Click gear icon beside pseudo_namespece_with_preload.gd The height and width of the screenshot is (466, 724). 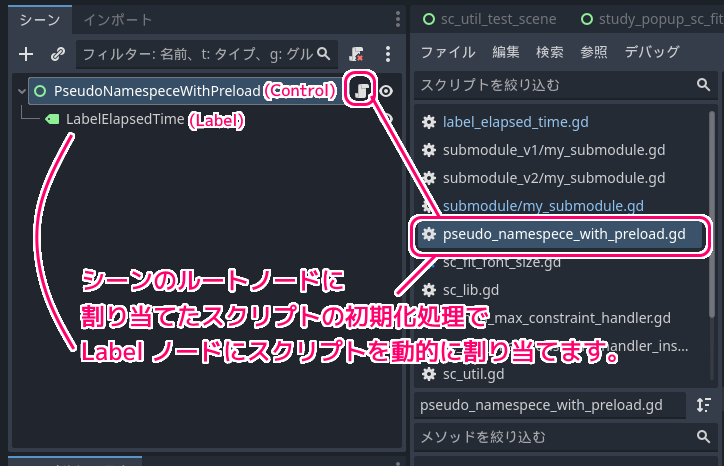(x=429, y=234)
